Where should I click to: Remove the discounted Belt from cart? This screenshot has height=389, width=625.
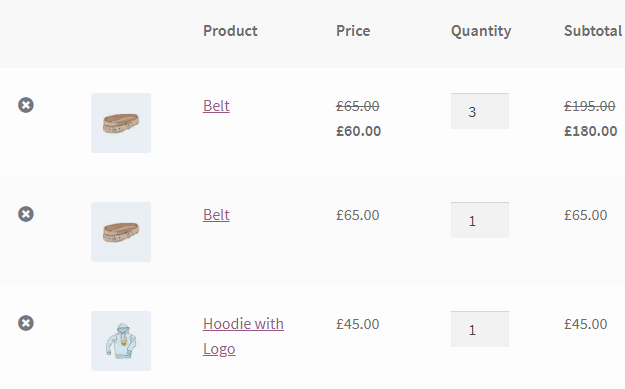coord(26,105)
